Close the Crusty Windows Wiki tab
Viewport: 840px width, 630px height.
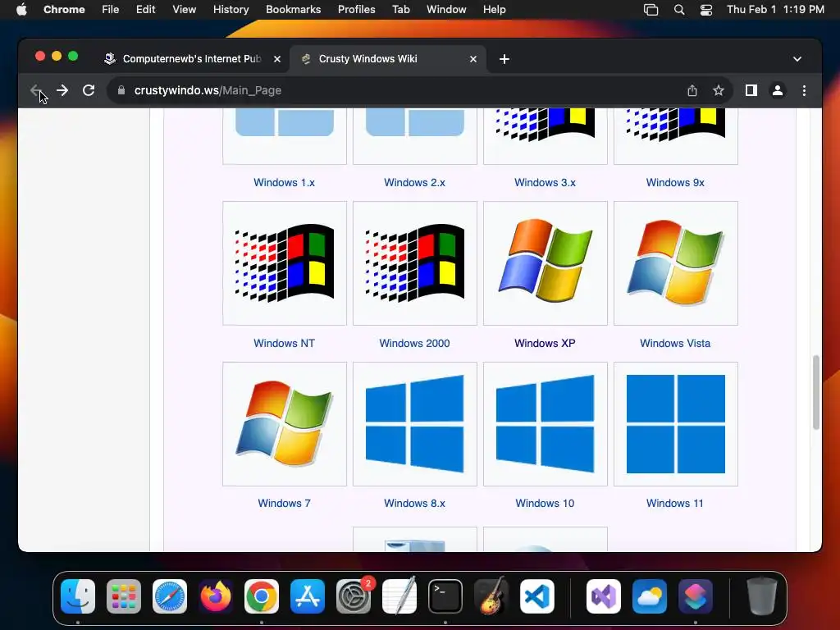[x=473, y=59]
